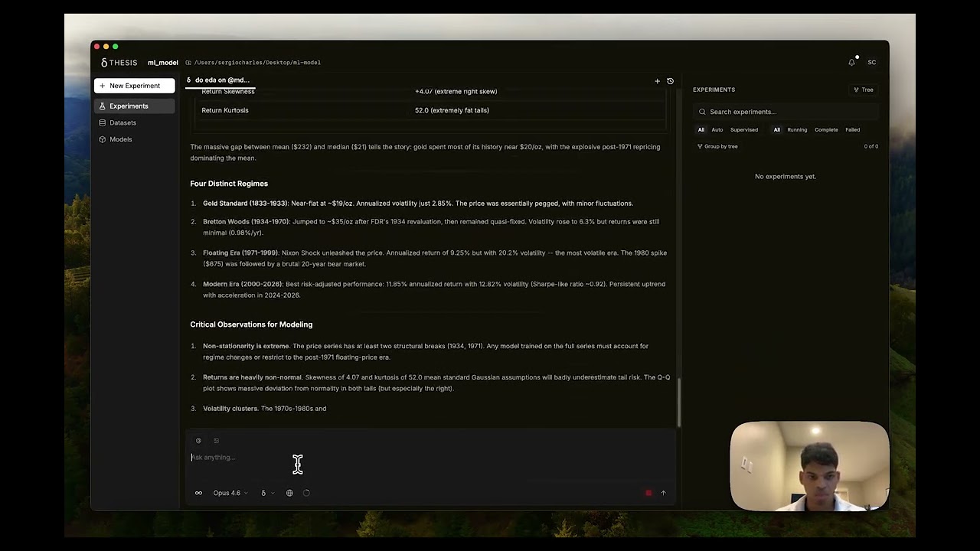Focus the Ask anything prompt field
This screenshot has width=980, height=551.
point(429,458)
